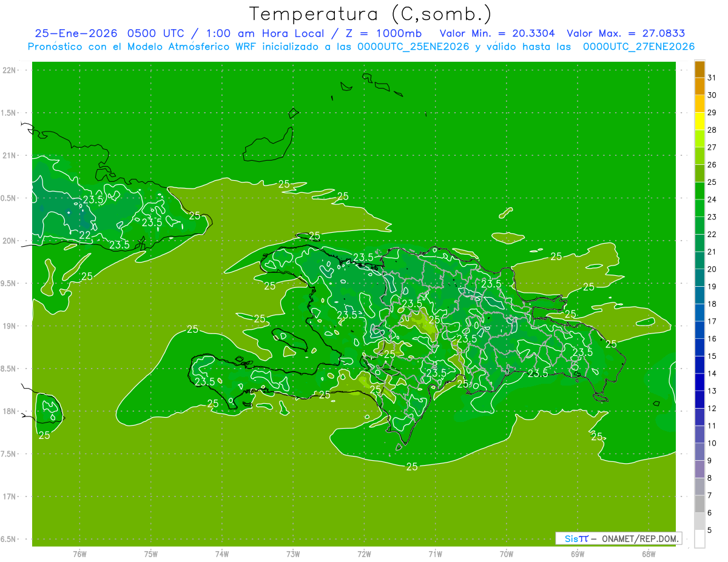Click the 22 contour label over Cuba
Screen dimensions: 728x562
click(x=85, y=235)
